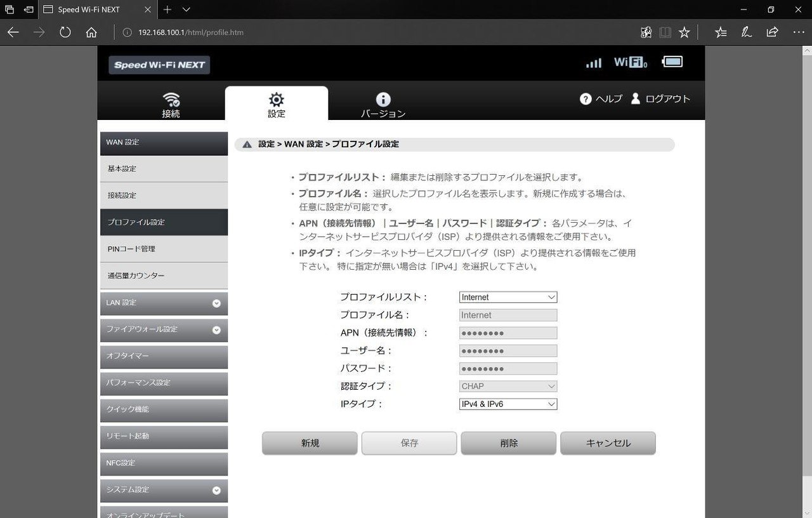Click the ヘルプ link
The image size is (812, 518).
point(609,99)
